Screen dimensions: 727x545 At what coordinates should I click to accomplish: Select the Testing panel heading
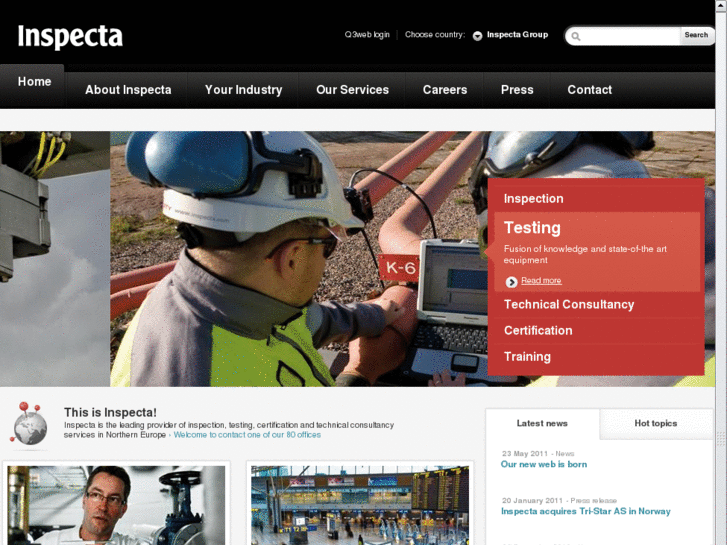[532, 228]
